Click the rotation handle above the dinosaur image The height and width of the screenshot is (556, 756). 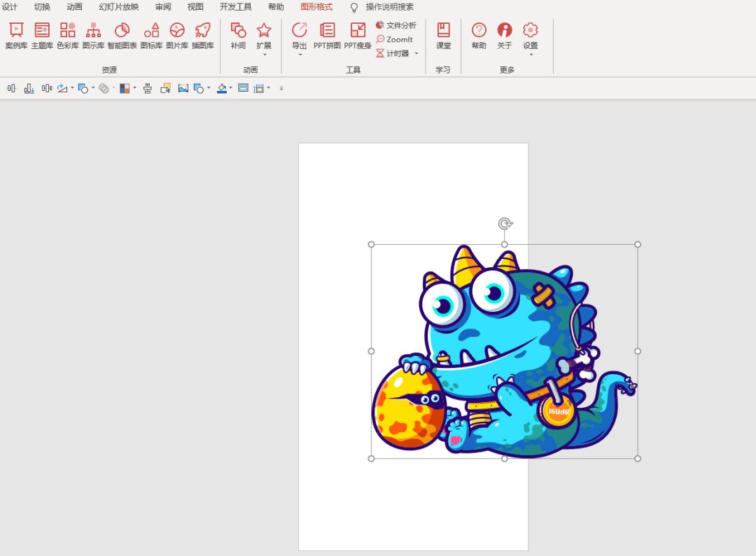(x=505, y=224)
